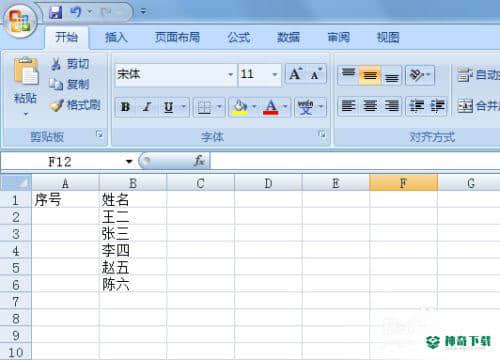500x360 pixels.
Task: Toggle Italic formatting
Action: [x=147, y=107]
